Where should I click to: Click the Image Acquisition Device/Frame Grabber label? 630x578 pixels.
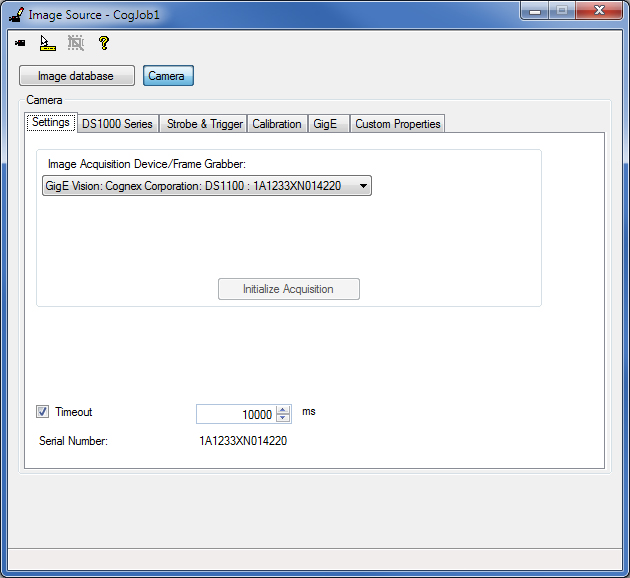[147, 164]
